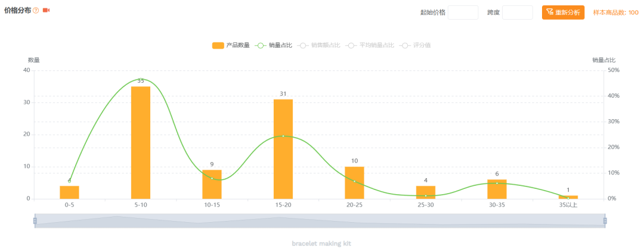Click the 样本商品数: 100 text
Image resolution: width=644 pixels, height=249 pixels.
[615, 13]
